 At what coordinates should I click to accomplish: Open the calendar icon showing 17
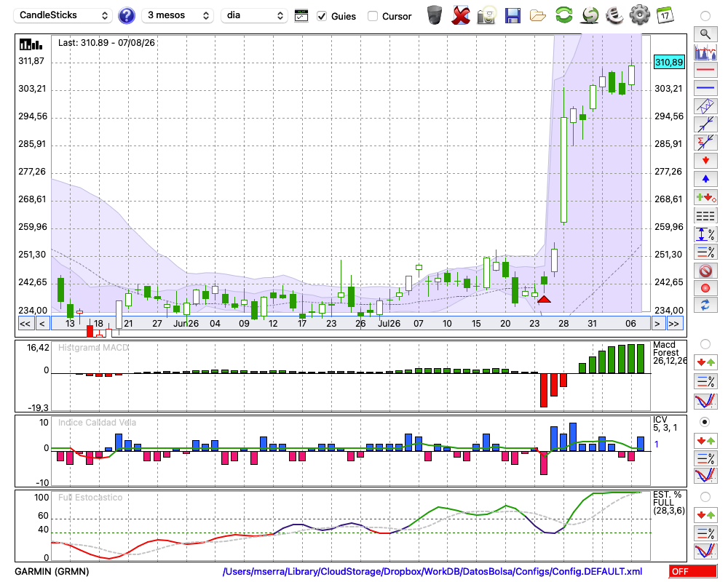point(665,15)
